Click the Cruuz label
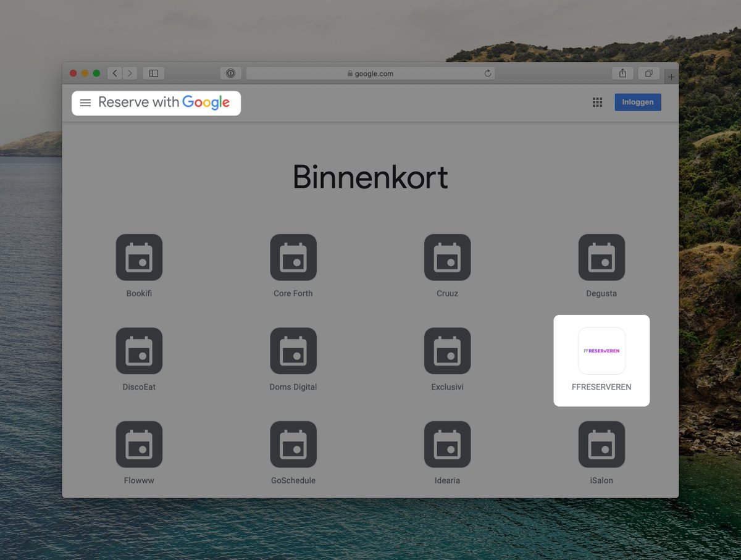741x560 pixels. click(x=447, y=293)
